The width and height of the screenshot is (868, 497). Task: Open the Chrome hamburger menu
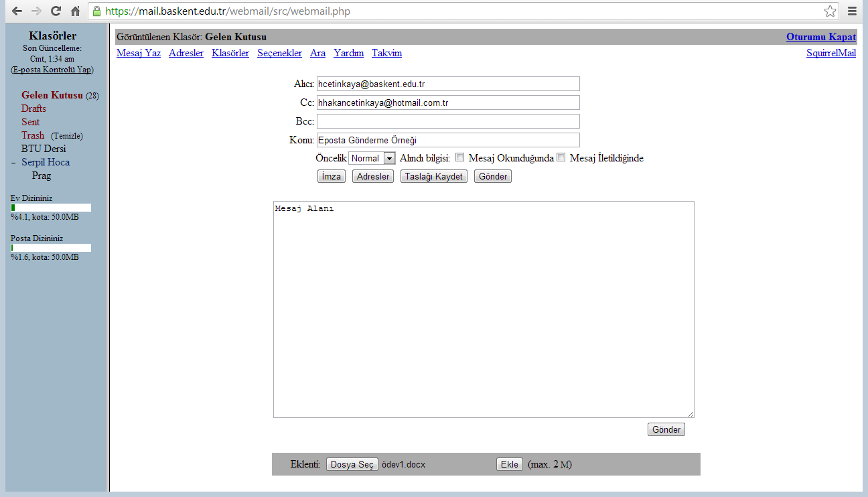coord(852,11)
